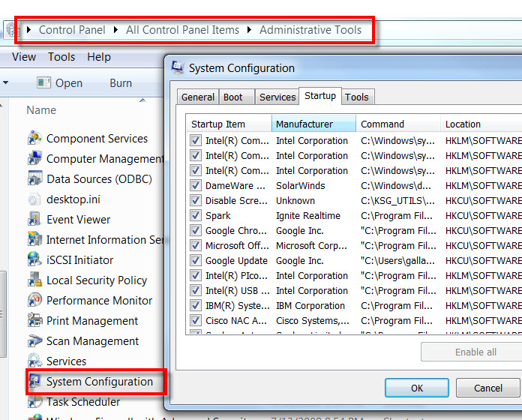
Task: Click the Cancel button
Action: (488, 388)
